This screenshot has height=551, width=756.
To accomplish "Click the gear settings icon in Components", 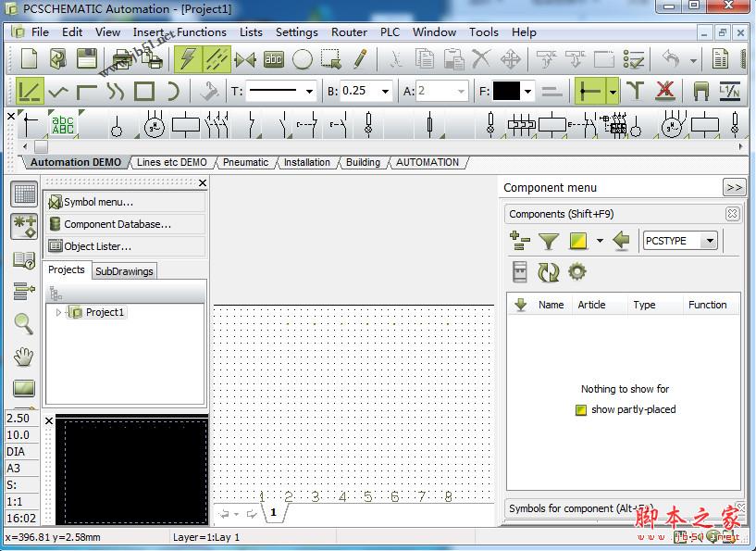I will click(577, 272).
